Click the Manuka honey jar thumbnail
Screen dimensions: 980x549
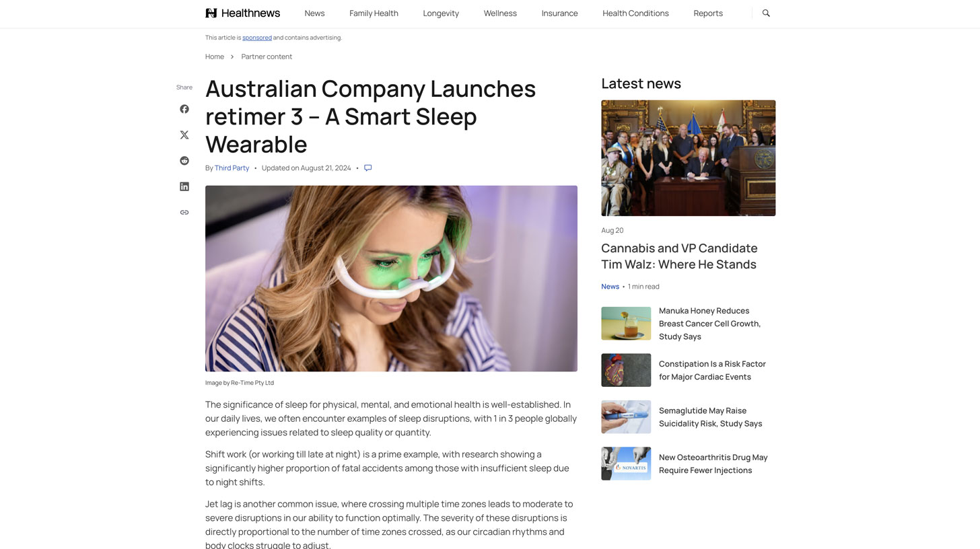coord(626,324)
